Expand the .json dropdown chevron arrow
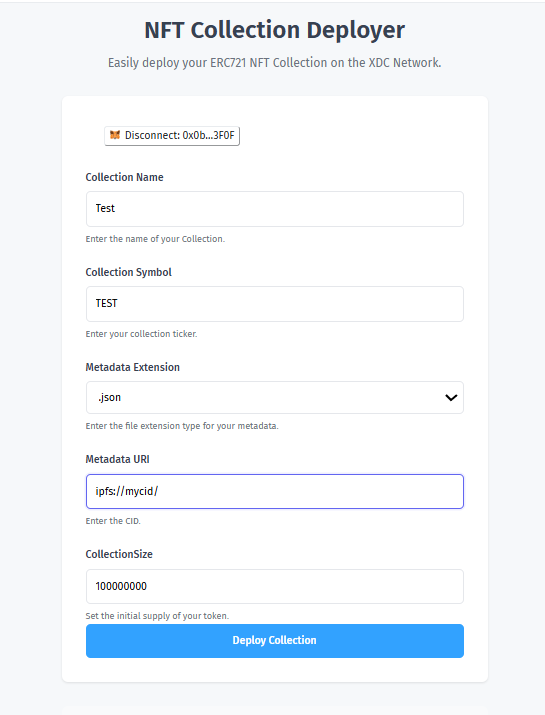The width and height of the screenshot is (545, 715). pos(451,398)
